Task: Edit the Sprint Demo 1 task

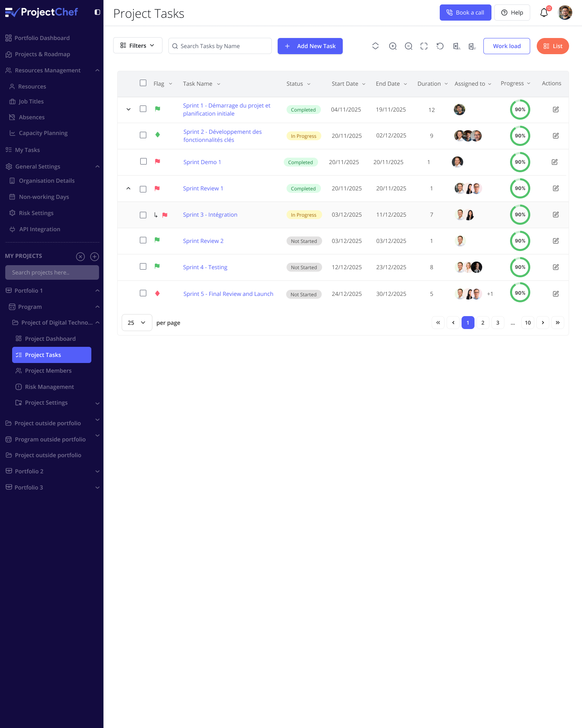Action: pyautogui.click(x=555, y=162)
